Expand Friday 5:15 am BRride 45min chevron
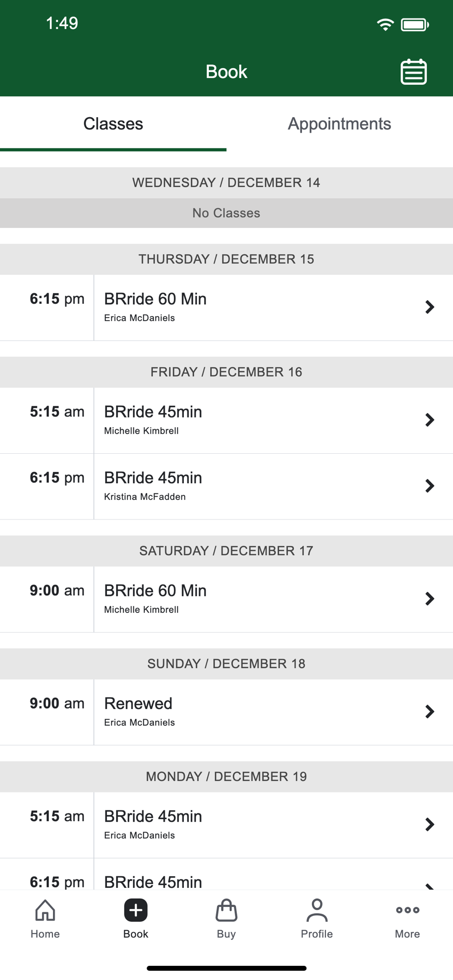The width and height of the screenshot is (453, 980). coord(429,420)
